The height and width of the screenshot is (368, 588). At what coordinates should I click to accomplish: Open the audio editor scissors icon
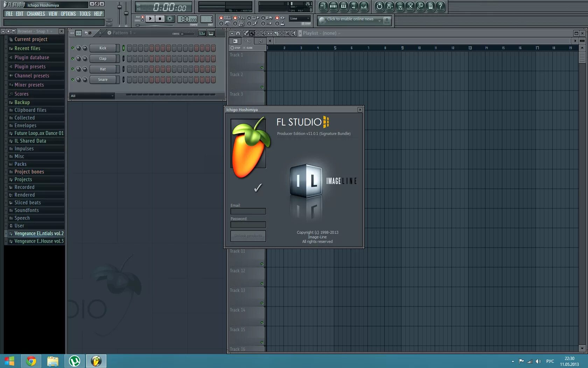(410, 6)
